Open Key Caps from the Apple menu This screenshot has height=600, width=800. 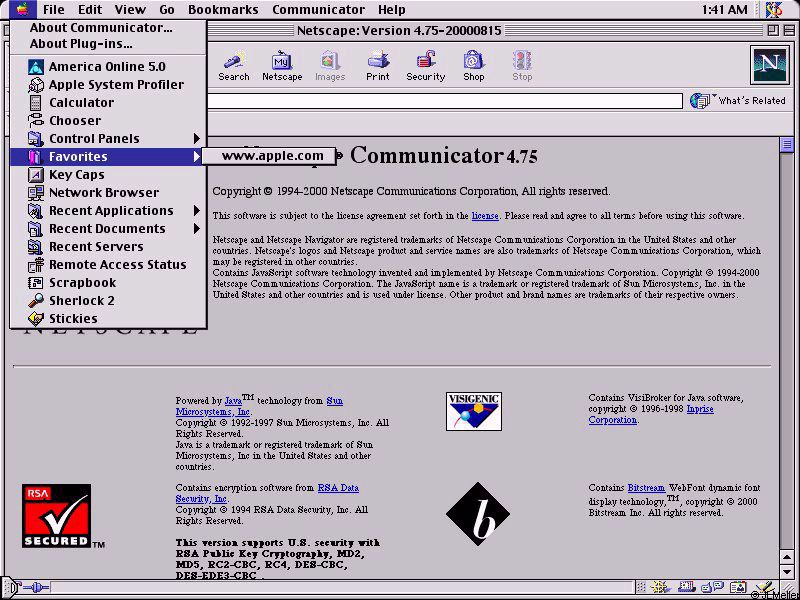coord(108,174)
